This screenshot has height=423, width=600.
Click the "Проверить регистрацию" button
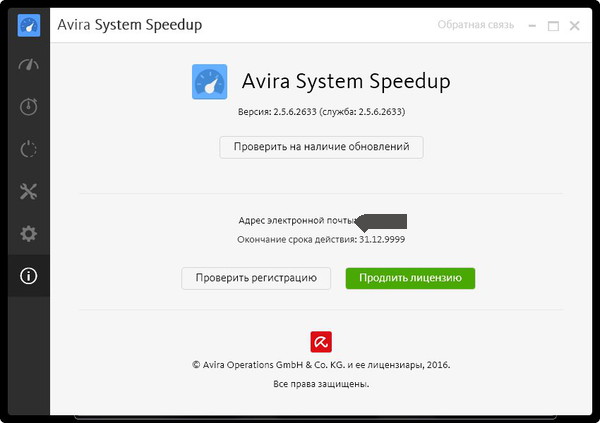(x=256, y=278)
